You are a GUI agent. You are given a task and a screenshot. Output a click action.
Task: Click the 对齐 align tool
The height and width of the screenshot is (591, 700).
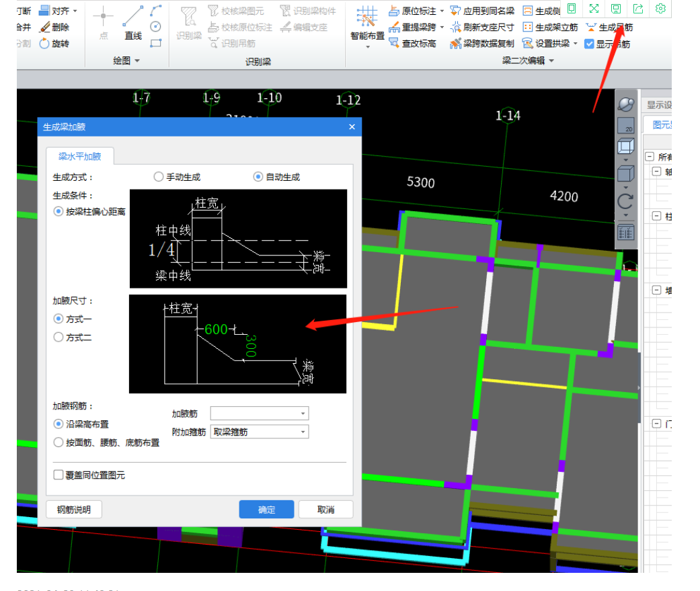pos(54,10)
